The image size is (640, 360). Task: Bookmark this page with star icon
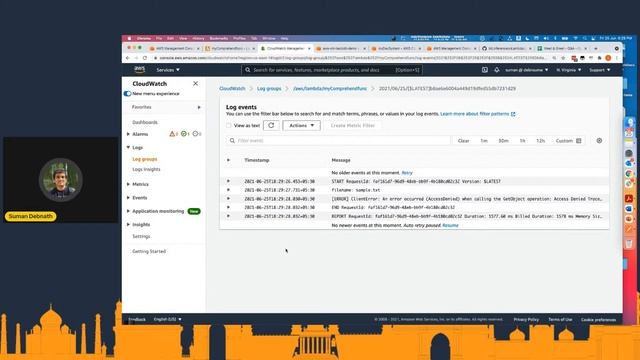coord(563,58)
